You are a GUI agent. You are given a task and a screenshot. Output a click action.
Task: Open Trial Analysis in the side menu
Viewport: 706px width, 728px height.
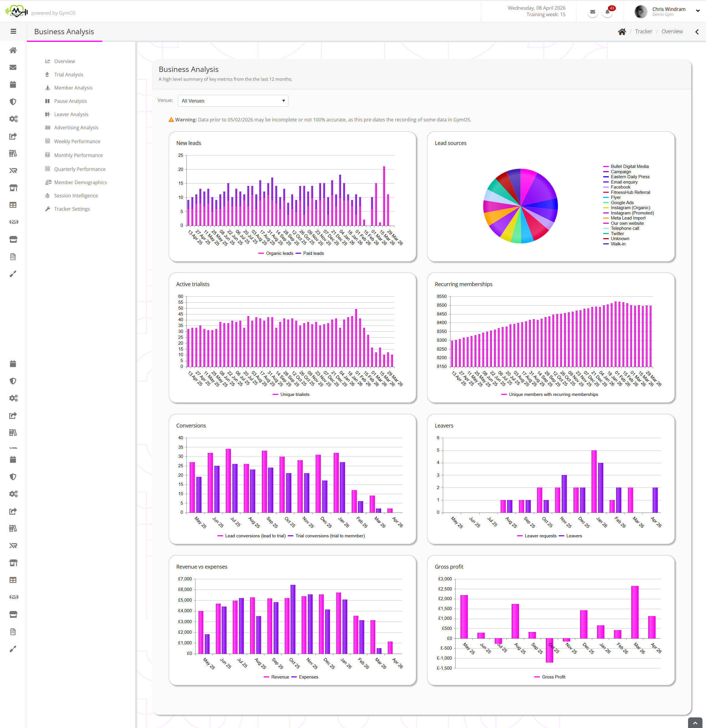[68, 75]
